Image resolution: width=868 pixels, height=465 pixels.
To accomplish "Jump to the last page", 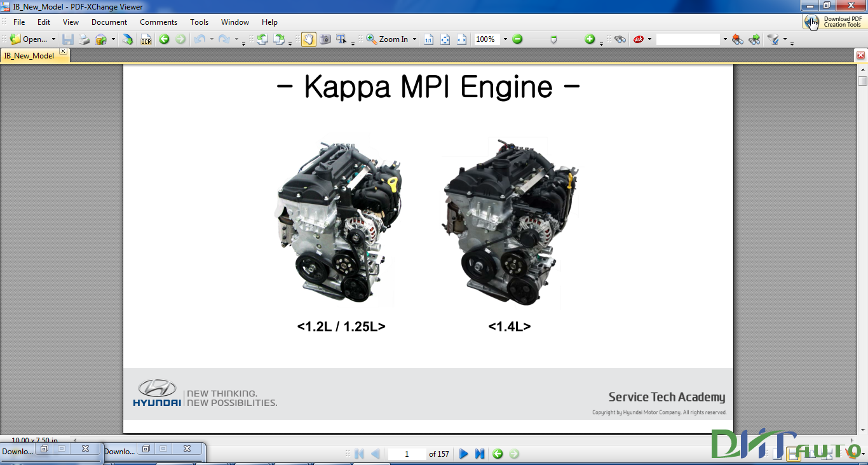I will (x=480, y=454).
